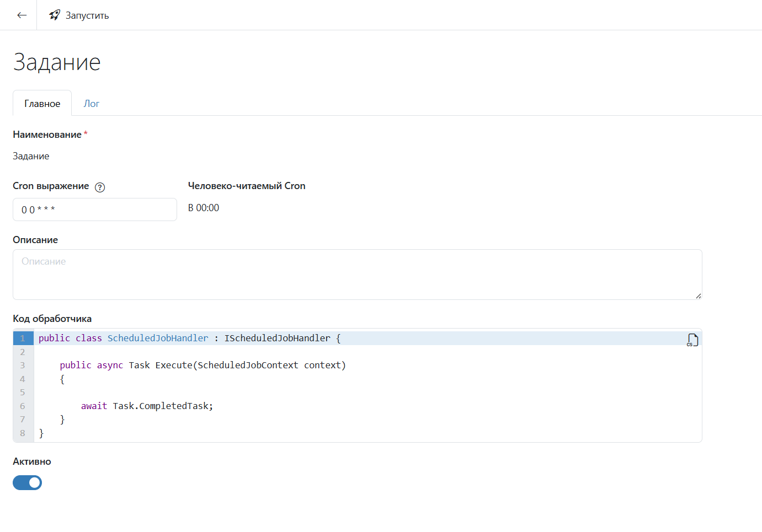Click the IScheduledJobHandler interface name

coord(277,338)
